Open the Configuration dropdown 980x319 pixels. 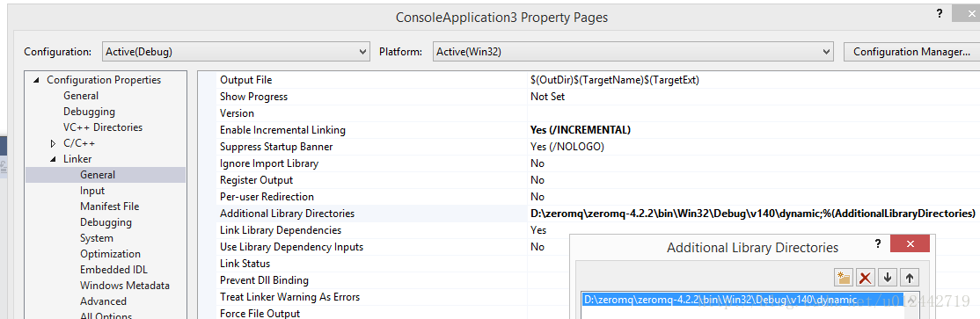tap(236, 52)
